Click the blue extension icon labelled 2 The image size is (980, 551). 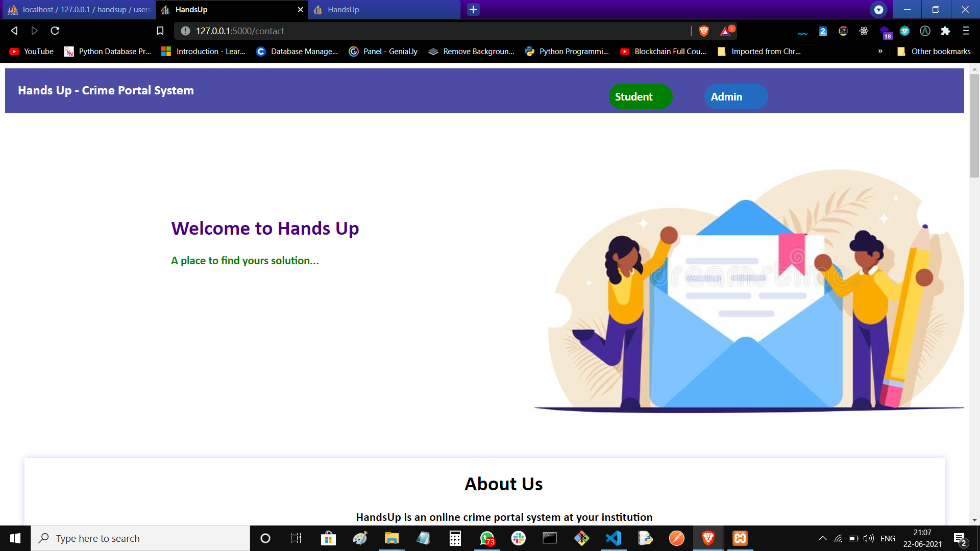point(823,31)
